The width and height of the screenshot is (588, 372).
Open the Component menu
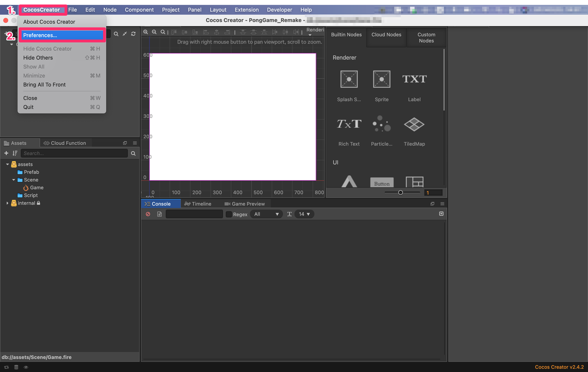pyautogui.click(x=139, y=10)
